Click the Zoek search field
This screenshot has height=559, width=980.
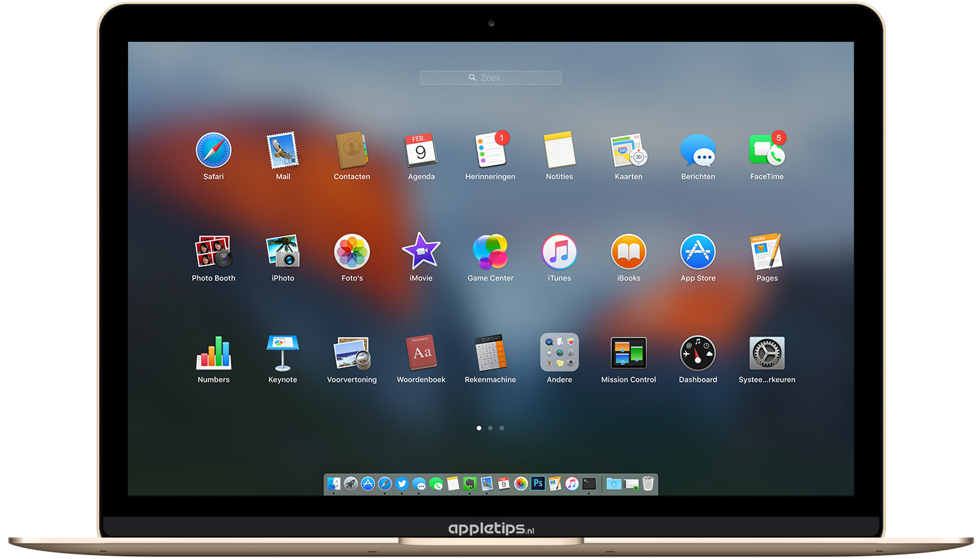(x=491, y=77)
